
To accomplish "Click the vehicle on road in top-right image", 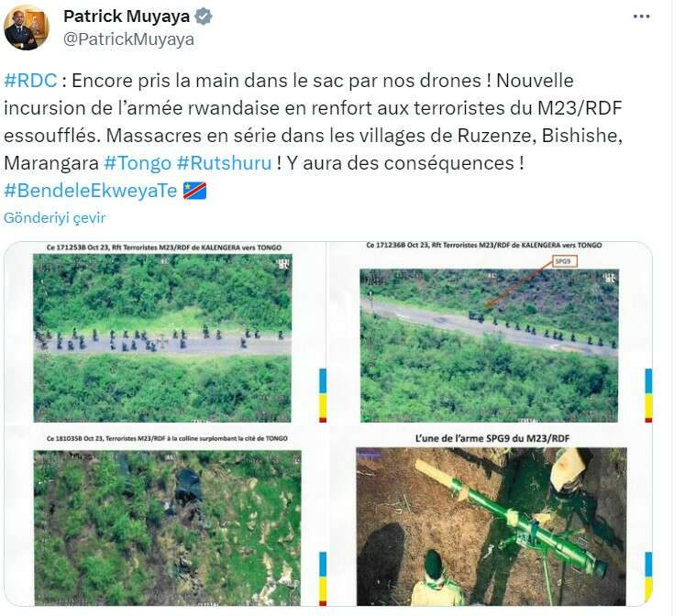I will (477, 315).
